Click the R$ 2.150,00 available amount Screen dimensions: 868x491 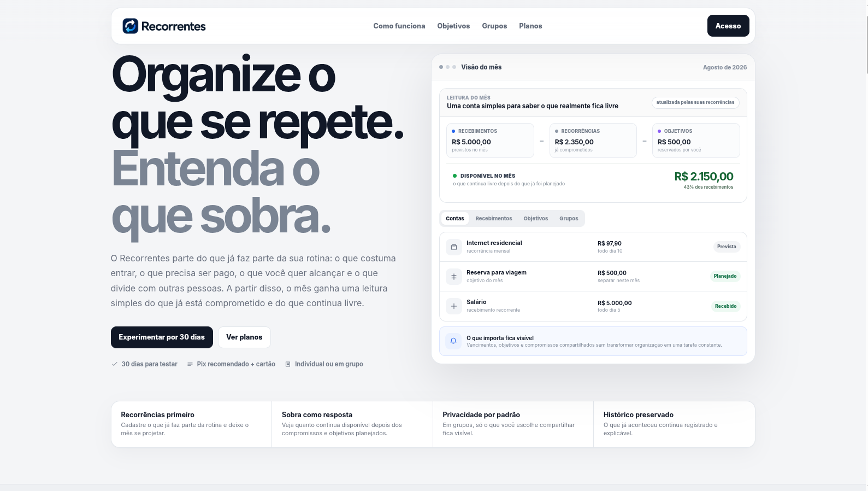[x=704, y=177]
